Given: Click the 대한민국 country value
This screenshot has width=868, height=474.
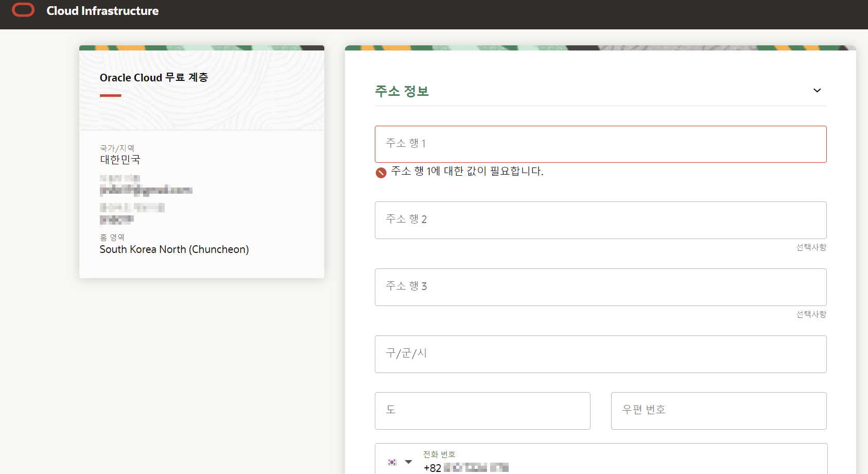Looking at the screenshot, I should 120,160.
